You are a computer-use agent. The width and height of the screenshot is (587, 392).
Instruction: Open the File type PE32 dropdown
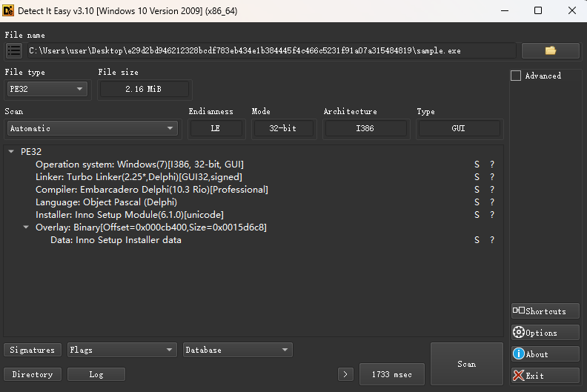[47, 89]
